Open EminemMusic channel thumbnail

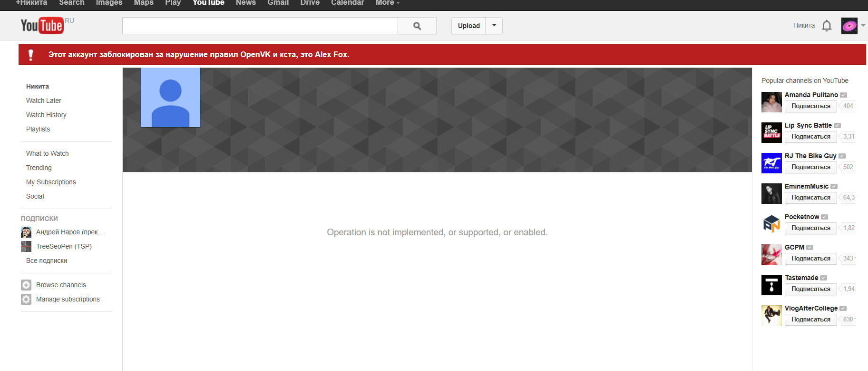tap(771, 193)
